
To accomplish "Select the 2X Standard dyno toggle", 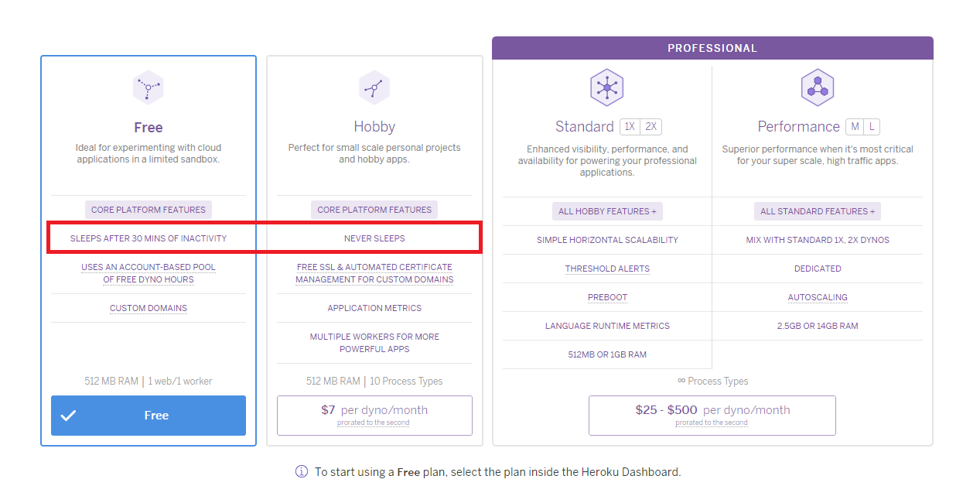I will point(651,127).
